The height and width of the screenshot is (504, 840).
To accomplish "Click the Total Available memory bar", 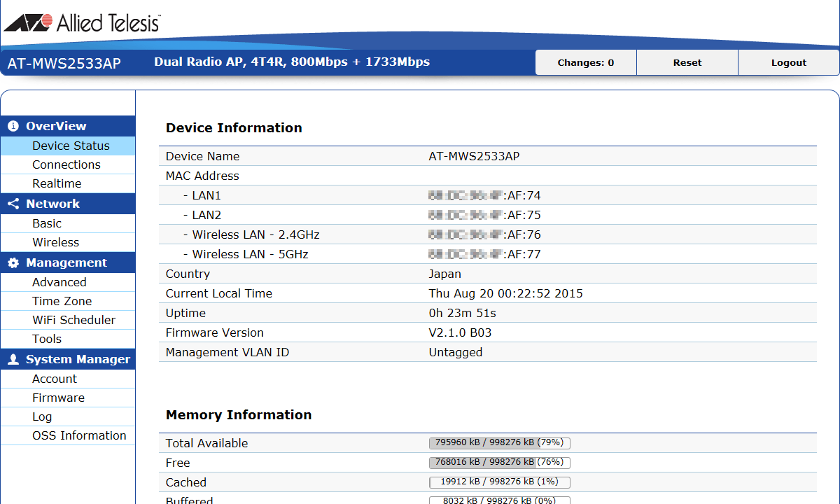I will click(500, 443).
